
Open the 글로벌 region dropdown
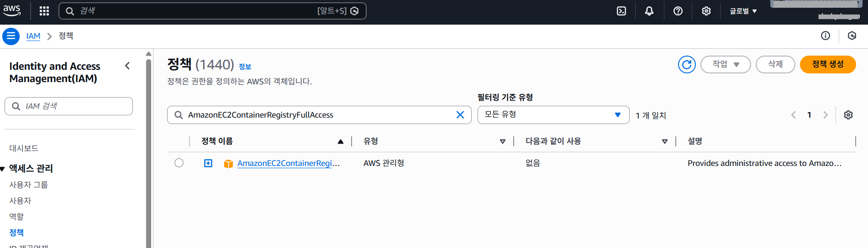[x=743, y=11]
